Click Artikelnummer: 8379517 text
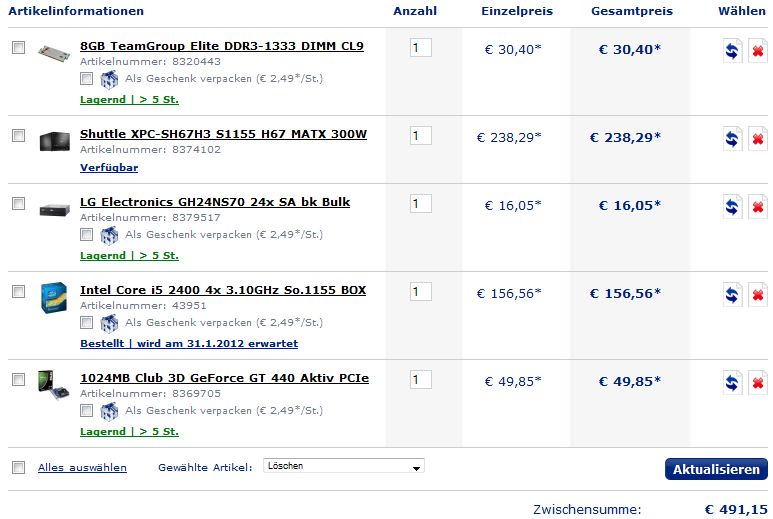The height and width of the screenshot is (519, 773). tap(150, 217)
